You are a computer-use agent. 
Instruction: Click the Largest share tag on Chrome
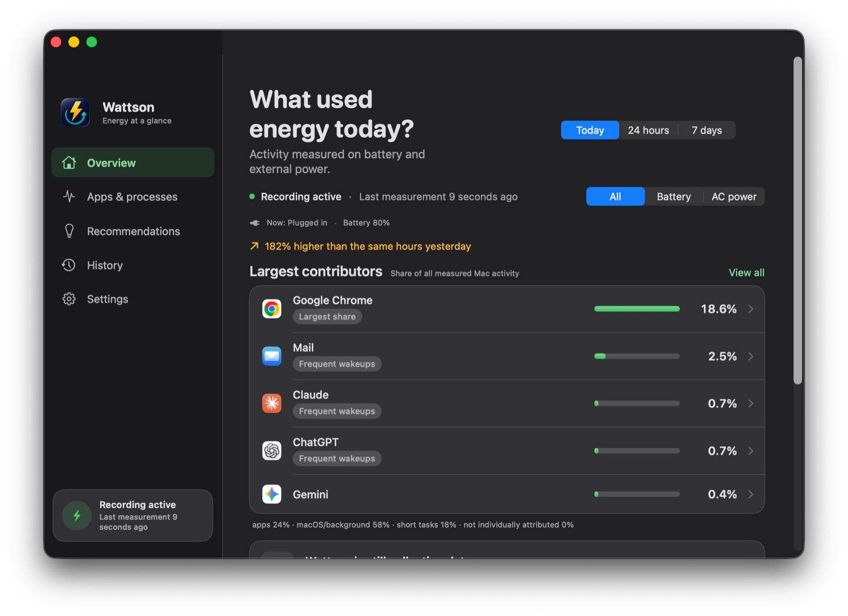pos(327,317)
